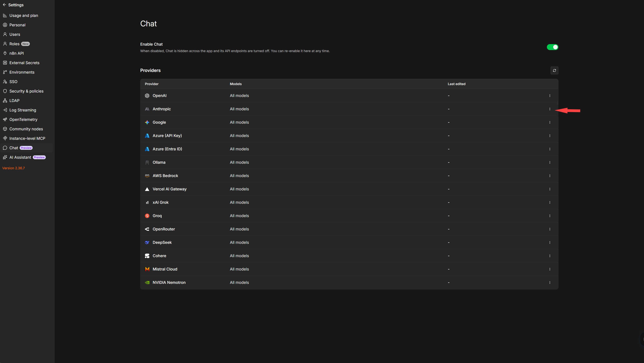Click the Models column header
Viewport: 644px width, 363px height.
236,84
